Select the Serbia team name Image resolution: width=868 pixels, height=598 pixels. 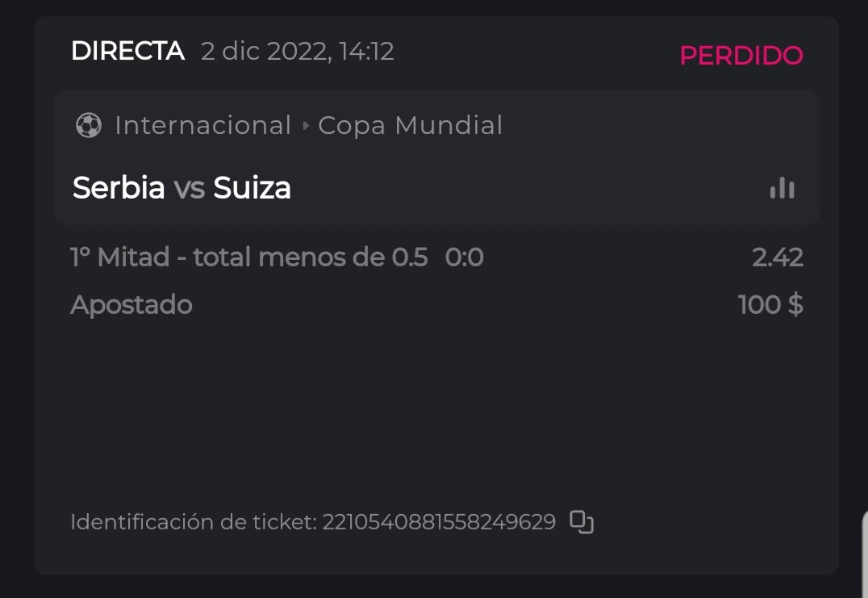(119, 188)
